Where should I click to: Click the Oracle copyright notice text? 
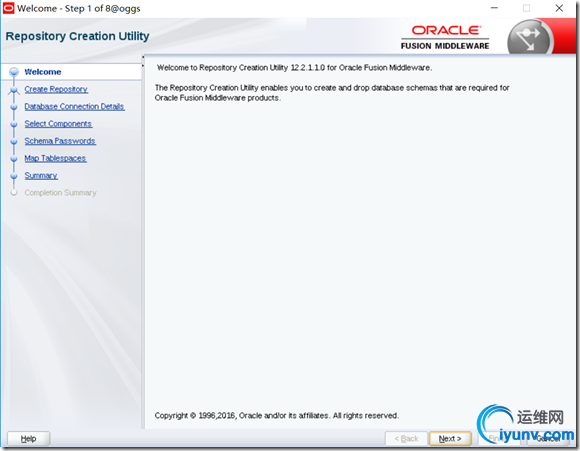(277, 415)
